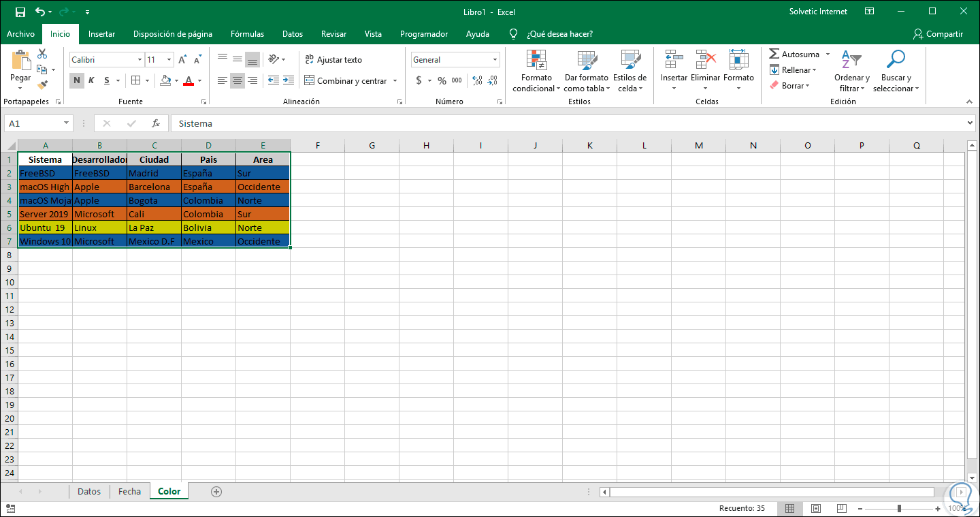Screen dimensions: 980x517
Task: Toggle bold formatting (N)
Action: [x=77, y=80]
